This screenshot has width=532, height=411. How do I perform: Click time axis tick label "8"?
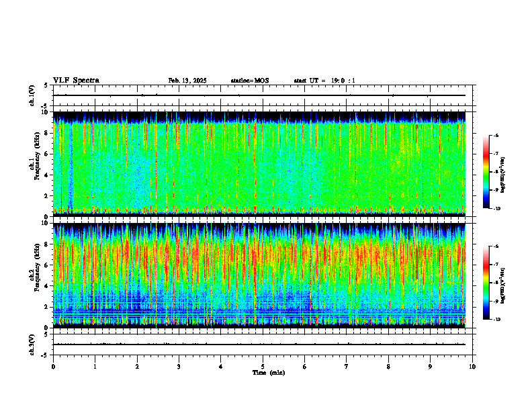click(x=388, y=367)
